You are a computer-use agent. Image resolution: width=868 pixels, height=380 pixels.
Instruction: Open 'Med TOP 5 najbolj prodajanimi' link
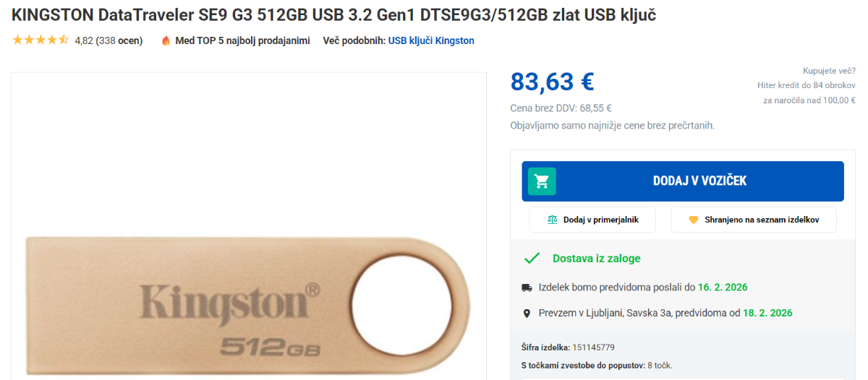[242, 41]
